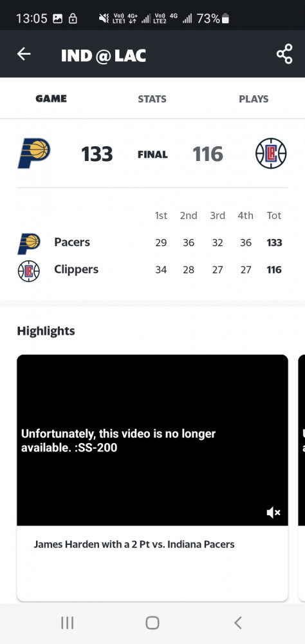Select the GAME tab
305x644 pixels.
51,99
